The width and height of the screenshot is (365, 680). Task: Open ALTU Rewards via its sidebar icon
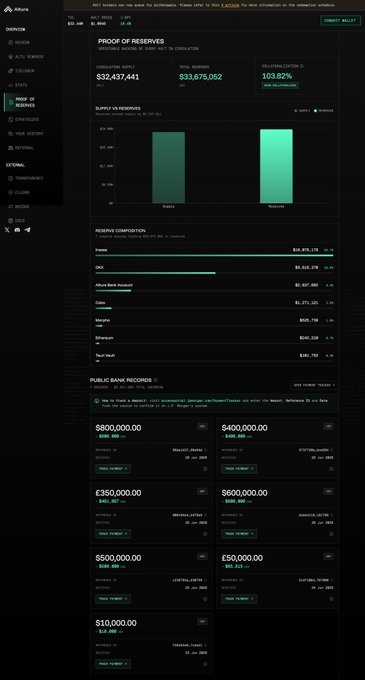click(x=11, y=57)
